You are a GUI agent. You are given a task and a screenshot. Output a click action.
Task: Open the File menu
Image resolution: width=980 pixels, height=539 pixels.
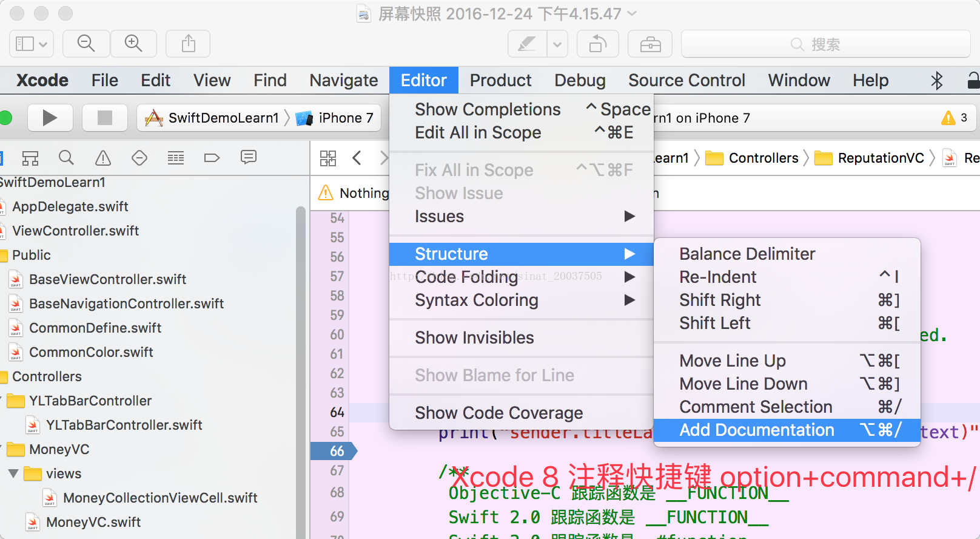point(105,80)
